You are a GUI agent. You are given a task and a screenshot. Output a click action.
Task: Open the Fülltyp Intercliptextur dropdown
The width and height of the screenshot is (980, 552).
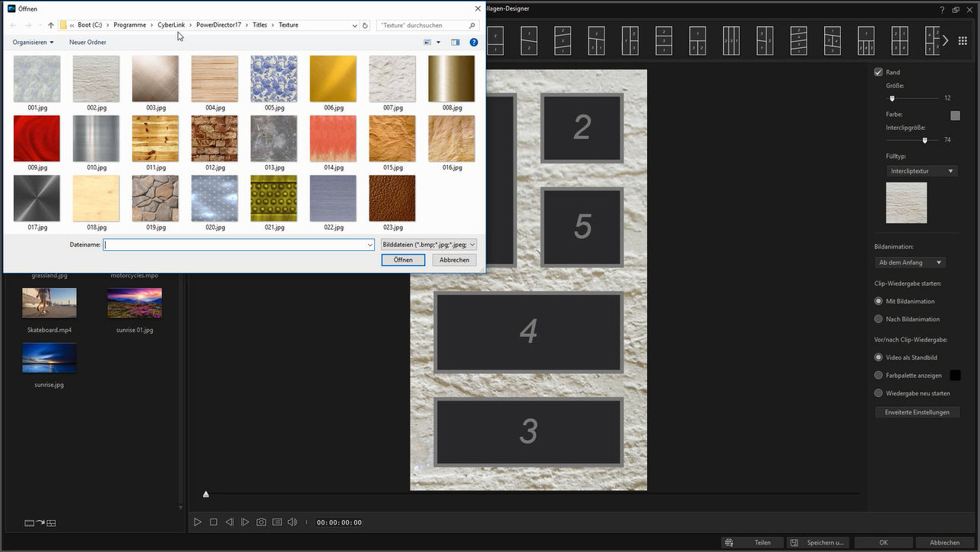[x=921, y=171]
